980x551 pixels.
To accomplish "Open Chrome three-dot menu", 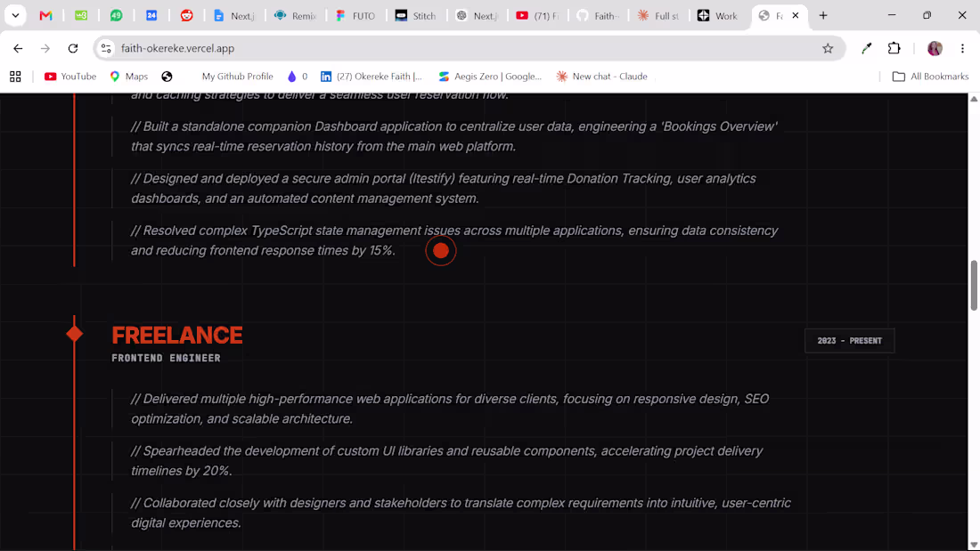I will pos(962,48).
